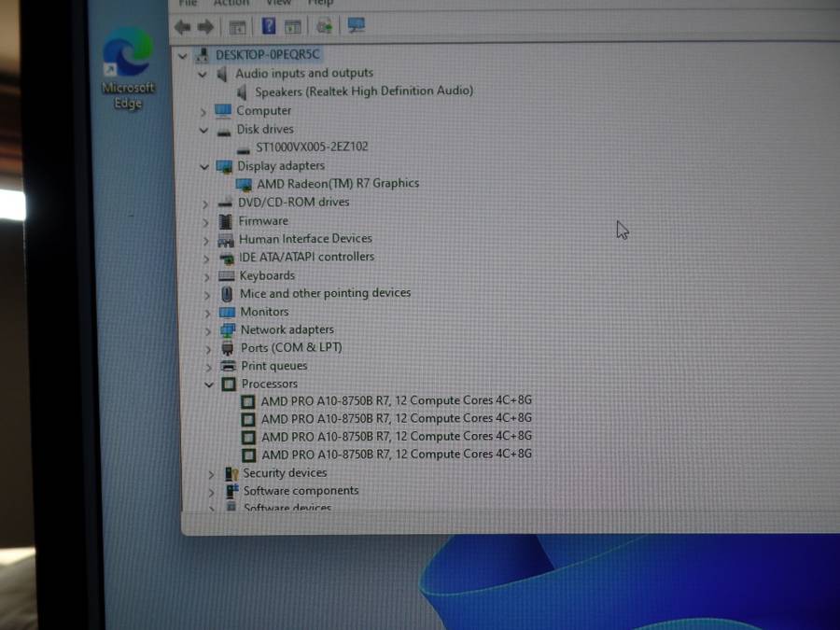Expand the Monitors category
The width and height of the screenshot is (840, 630).
(206, 313)
